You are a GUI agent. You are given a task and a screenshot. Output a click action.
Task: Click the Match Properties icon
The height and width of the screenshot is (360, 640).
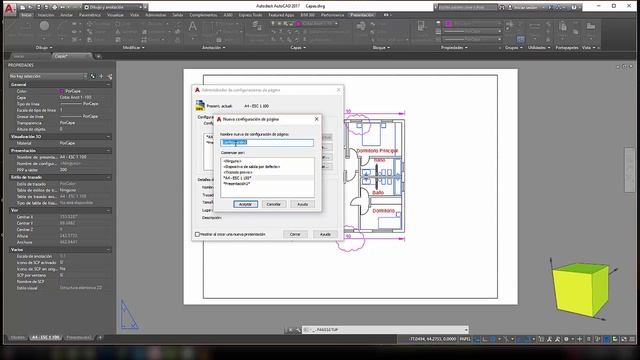[x=422, y=26]
